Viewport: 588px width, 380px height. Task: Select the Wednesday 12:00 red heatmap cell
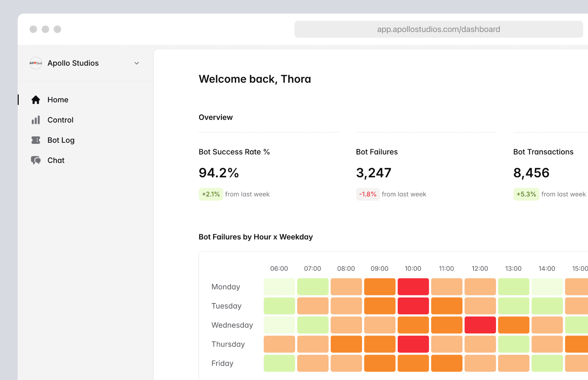(x=480, y=325)
